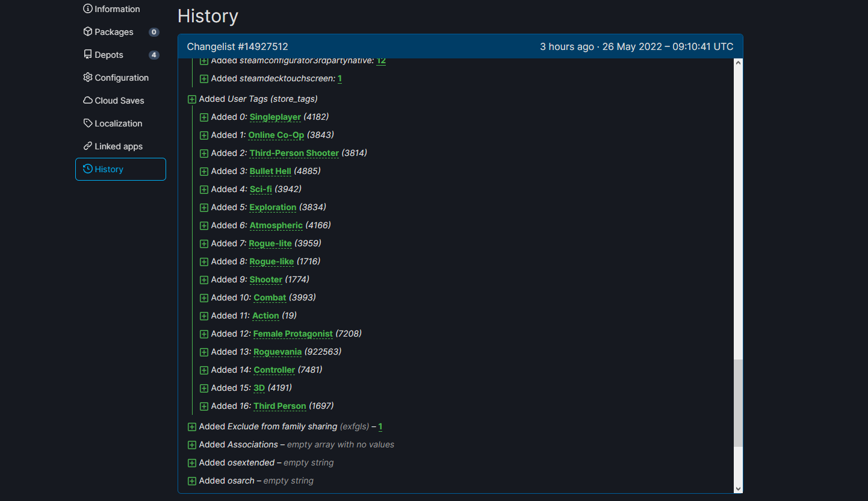This screenshot has width=868, height=501.
Task: Click the Packages cube icon
Action: [88, 32]
